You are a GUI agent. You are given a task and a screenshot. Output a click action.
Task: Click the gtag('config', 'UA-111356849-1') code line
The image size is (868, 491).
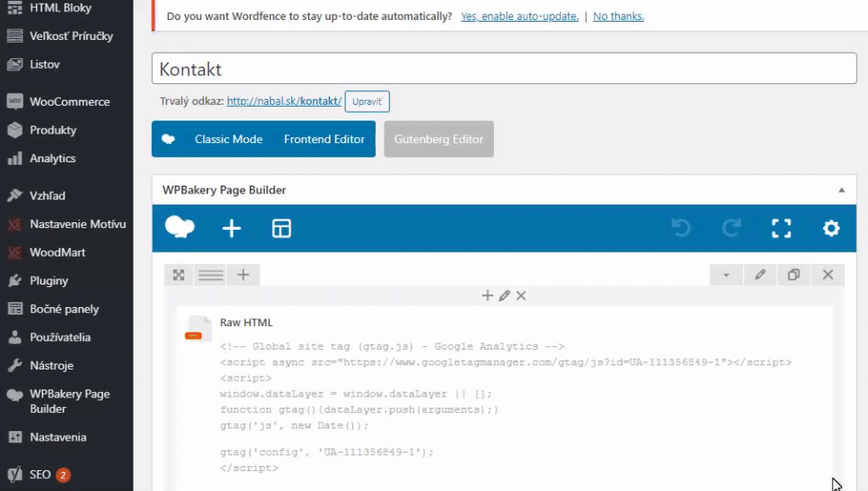point(326,452)
